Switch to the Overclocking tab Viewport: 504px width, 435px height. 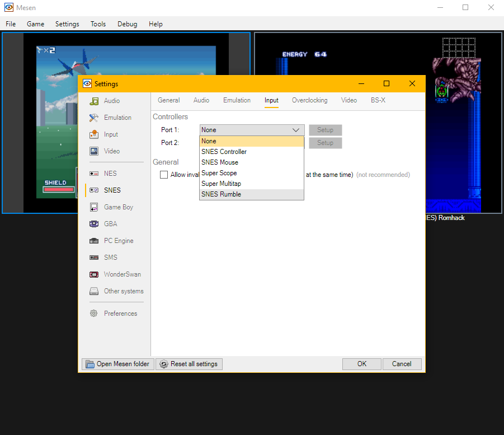coord(309,100)
